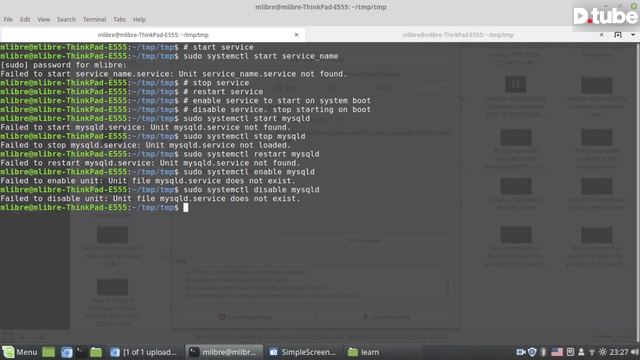640x360 pixels.
Task: Switch to the SimpleScreen... recorder window
Action: pyautogui.click(x=302, y=352)
